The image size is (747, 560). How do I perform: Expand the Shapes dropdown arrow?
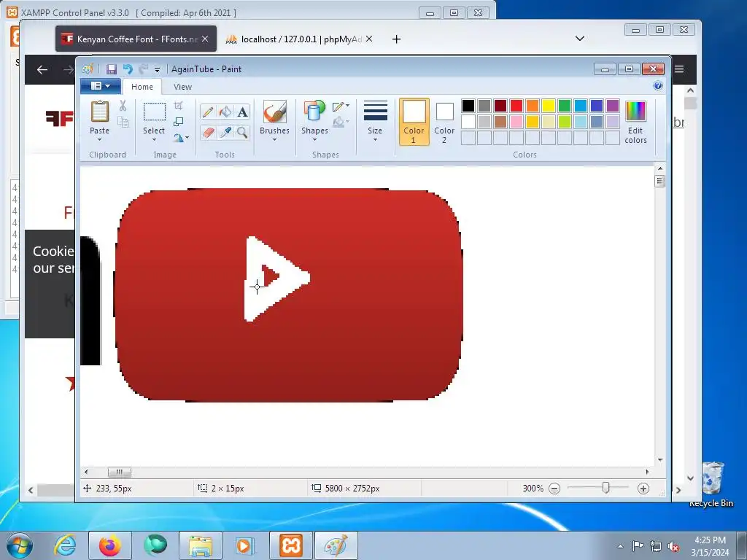[314, 139]
